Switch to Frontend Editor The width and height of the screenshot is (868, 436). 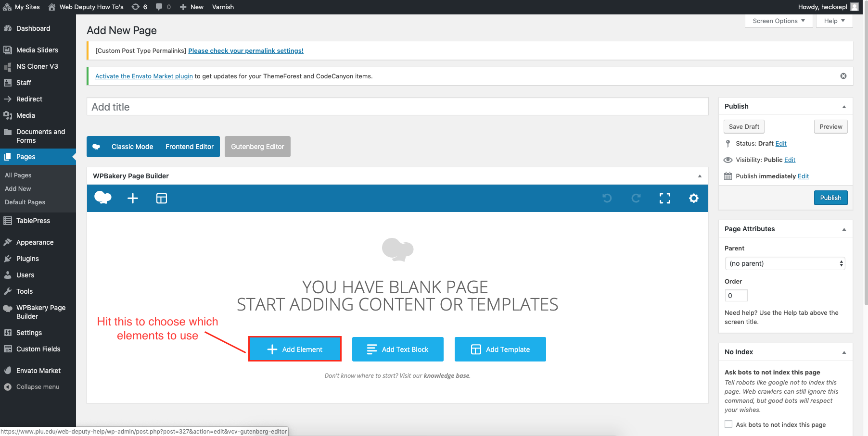(x=190, y=147)
